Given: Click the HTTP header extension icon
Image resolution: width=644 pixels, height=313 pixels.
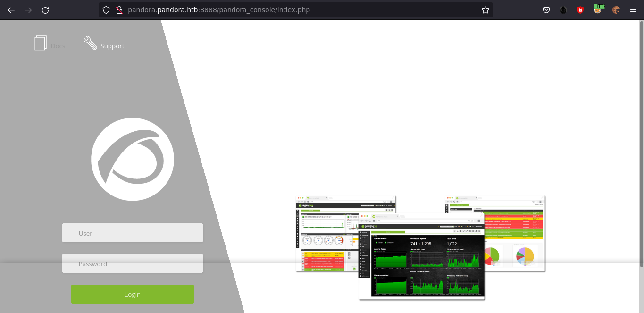Looking at the screenshot, I should tap(598, 9).
